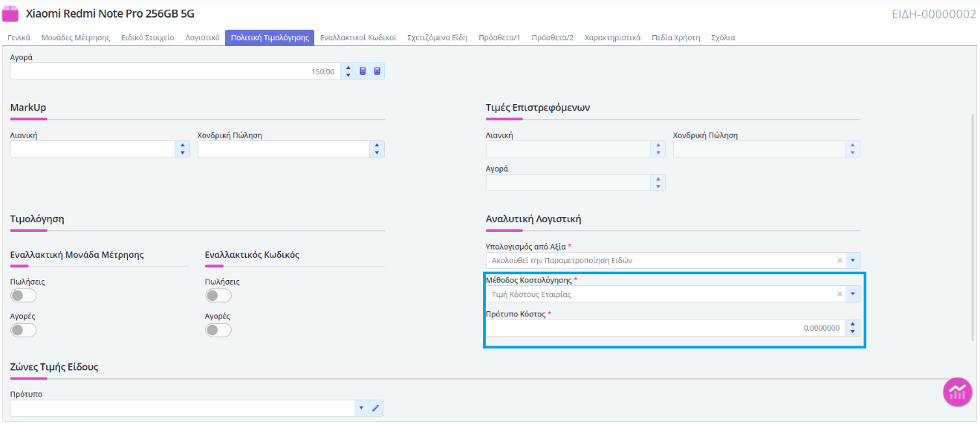Image resolution: width=980 pixels, height=425 pixels.
Task: Toggle Αγορές under Εναλλακτικός Κωδικός
Action: tap(218, 330)
